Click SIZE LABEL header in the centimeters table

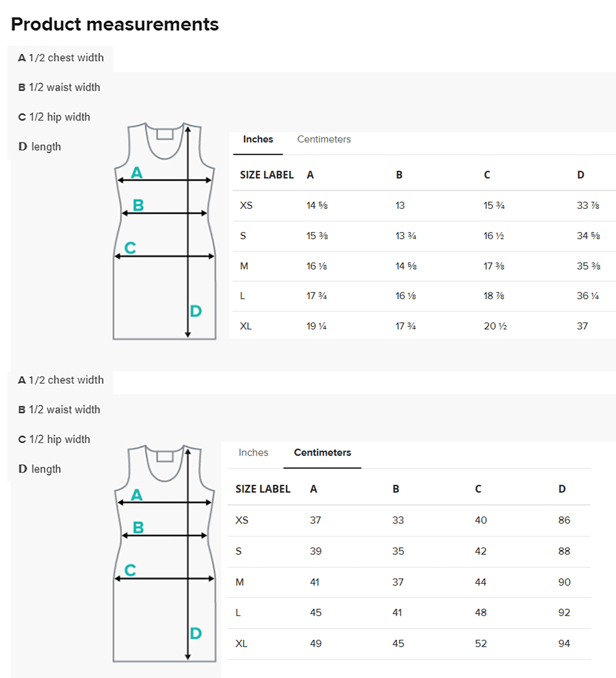[x=263, y=489]
